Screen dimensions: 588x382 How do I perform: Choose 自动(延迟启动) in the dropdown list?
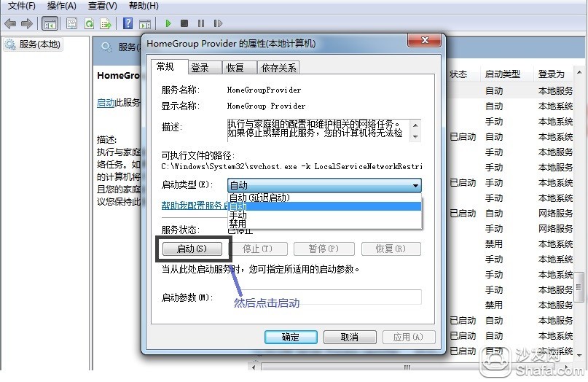pyautogui.click(x=324, y=198)
